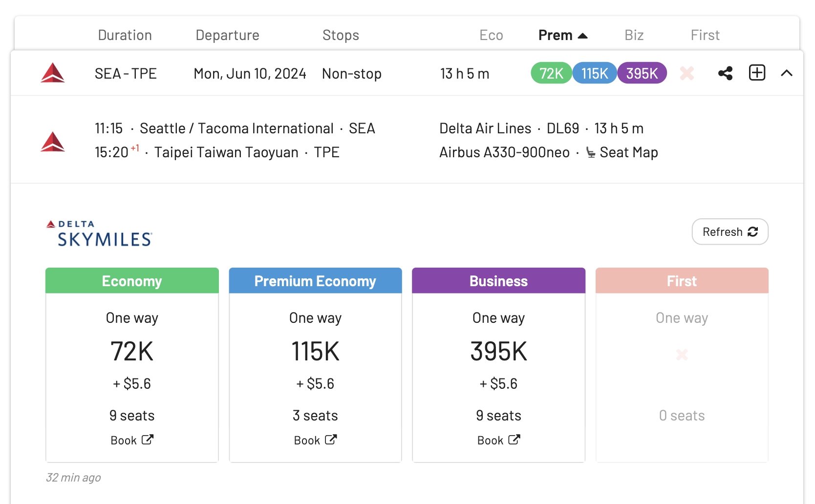Sort by Prem column header

[555, 35]
